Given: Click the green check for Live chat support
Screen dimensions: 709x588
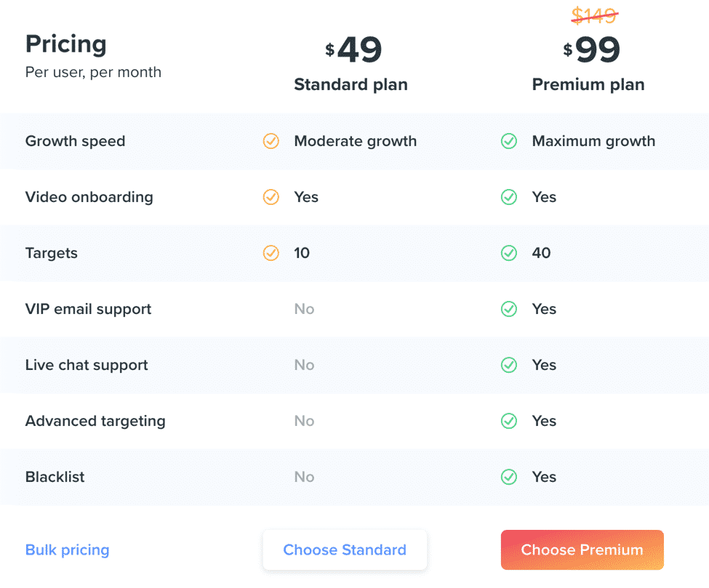Looking at the screenshot, I should [509, 365].
